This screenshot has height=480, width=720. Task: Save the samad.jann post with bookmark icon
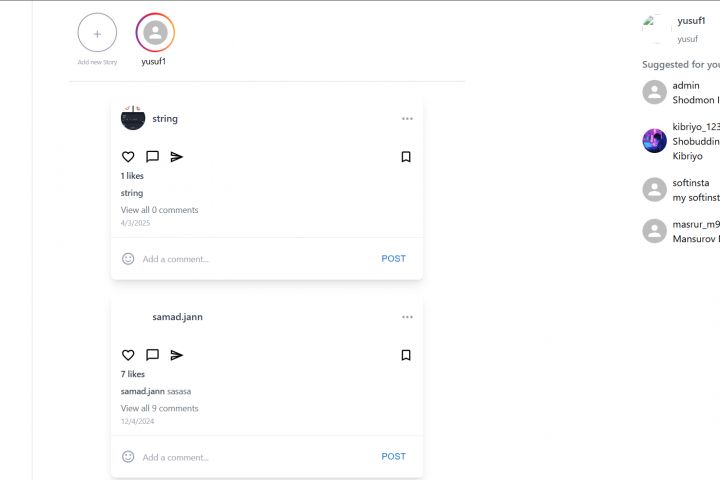[406, 355]
